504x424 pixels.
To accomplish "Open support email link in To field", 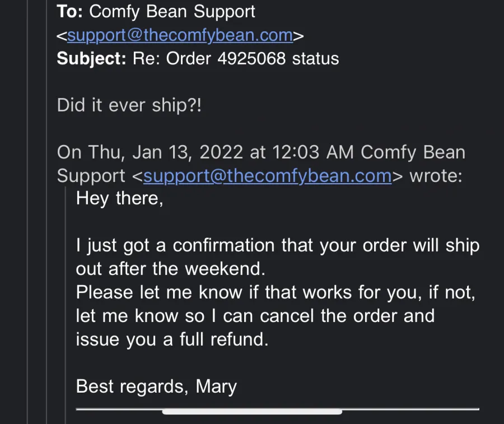I will (180, 35).
